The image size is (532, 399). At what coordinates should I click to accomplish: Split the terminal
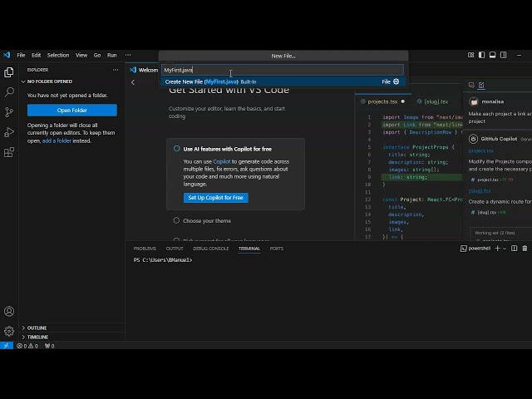tap(515, 249)
